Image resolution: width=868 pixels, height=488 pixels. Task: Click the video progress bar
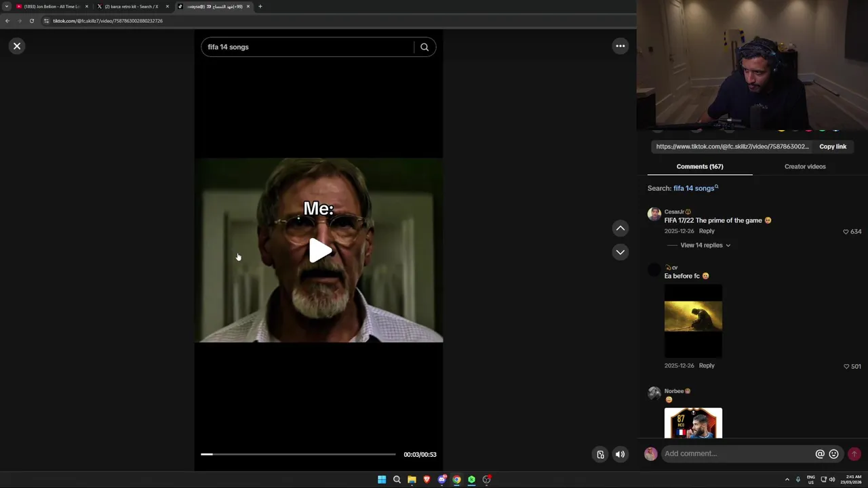tap(298, 454)
